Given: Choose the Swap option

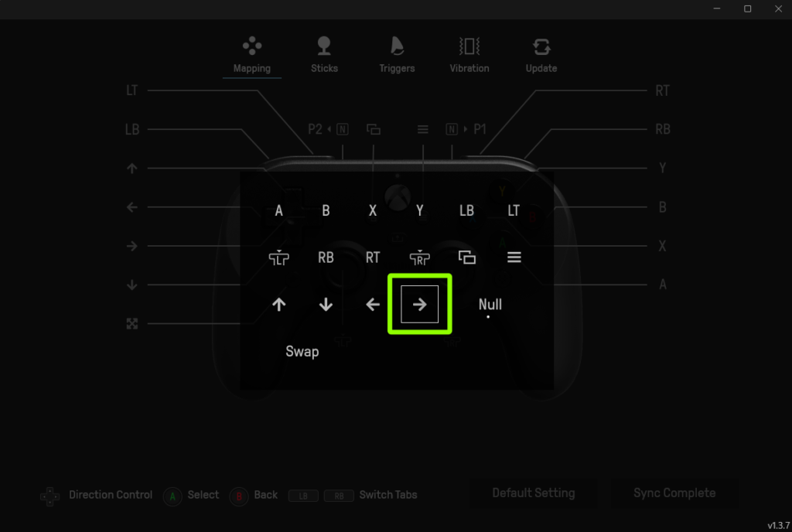Looking at the screenshot, I should (x=302, y=351).
